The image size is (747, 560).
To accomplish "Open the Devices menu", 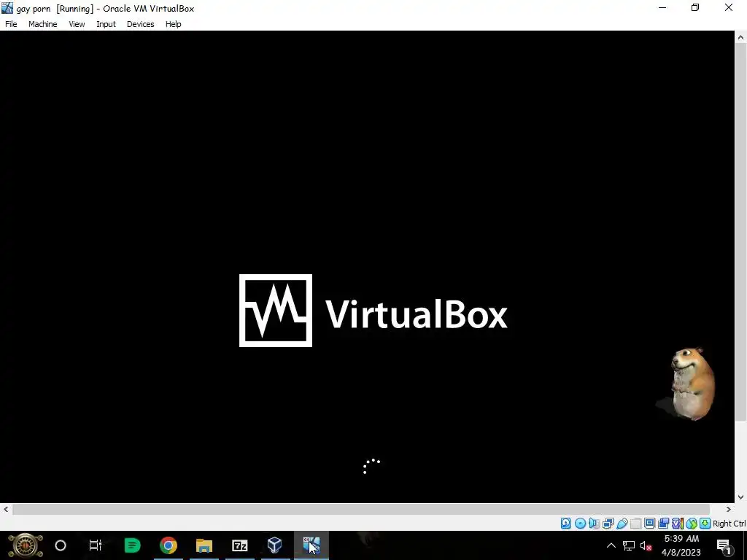I will [x=141, y=24].
